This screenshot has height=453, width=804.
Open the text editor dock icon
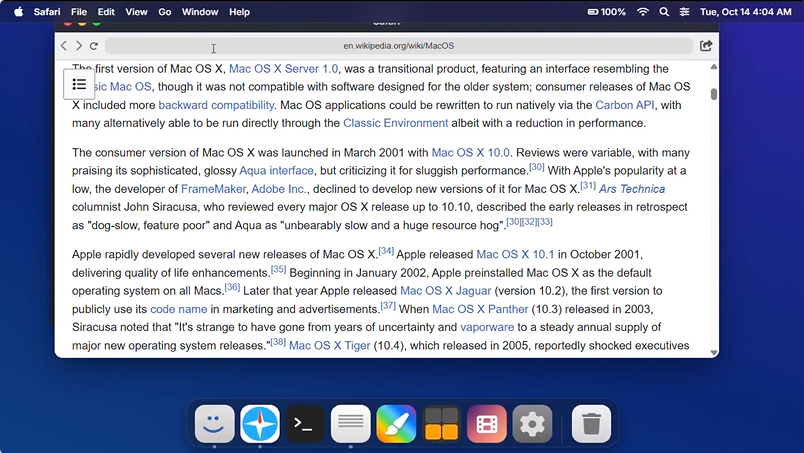[351, 424]
